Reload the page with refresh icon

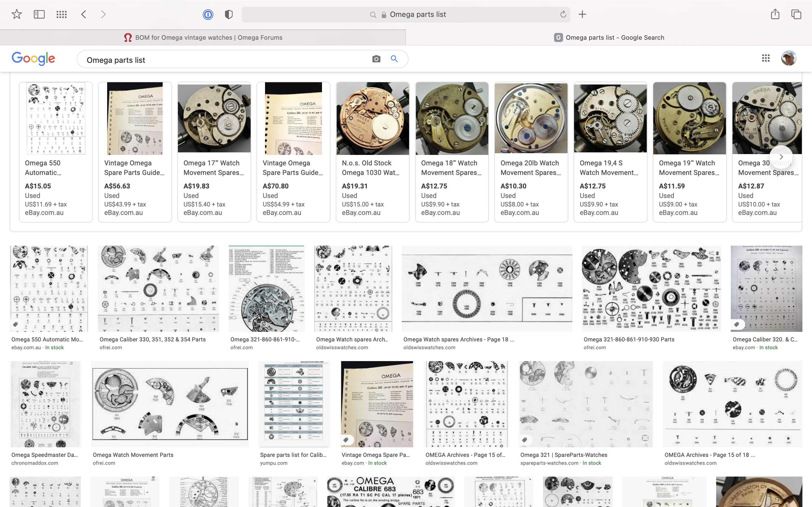[x=563, y=14]
